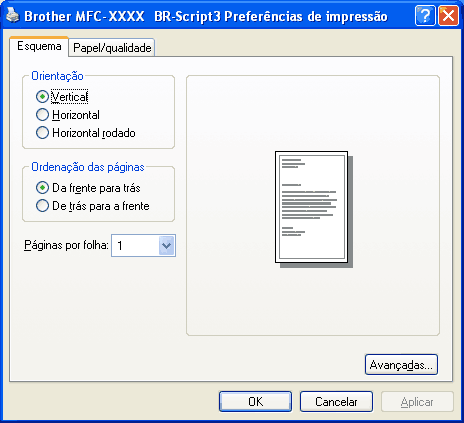Image resolution: width=464 pixels, height=423 pixels.
Task: Click the Aplicar button
Action: [x=417, y=402]
